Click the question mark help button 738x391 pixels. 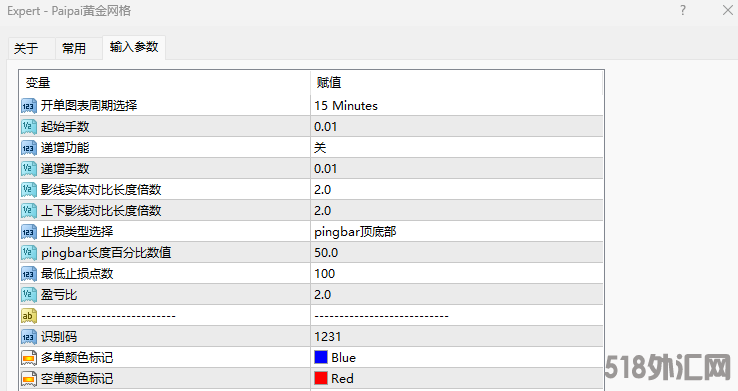point(683,10)
